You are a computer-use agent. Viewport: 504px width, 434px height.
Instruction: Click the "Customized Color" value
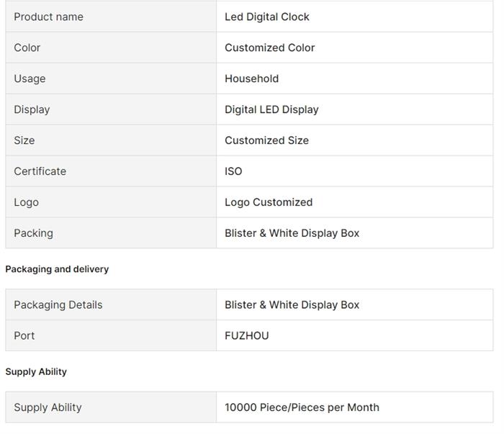click(x=270, y=48)
